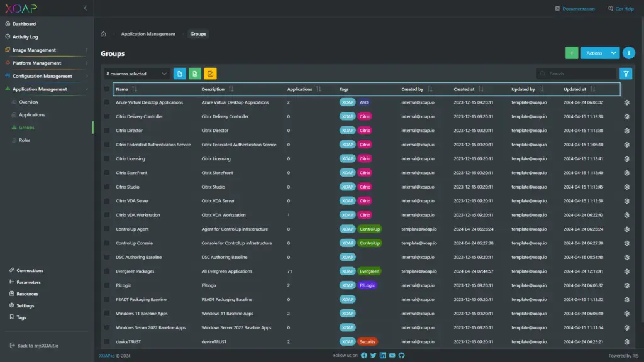Screen dimensions: 644x362
Task: Click into the Search field
Action: [x=576, y=74]
